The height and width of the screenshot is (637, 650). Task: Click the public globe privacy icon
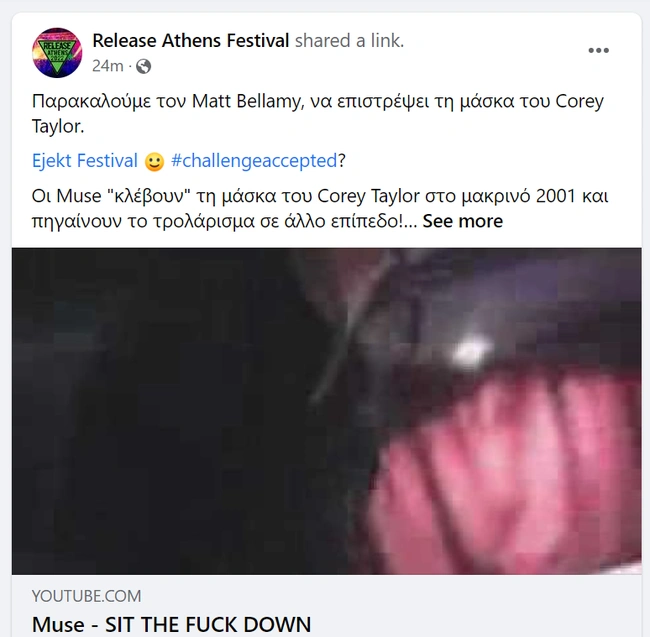click(x=143, y=66)
